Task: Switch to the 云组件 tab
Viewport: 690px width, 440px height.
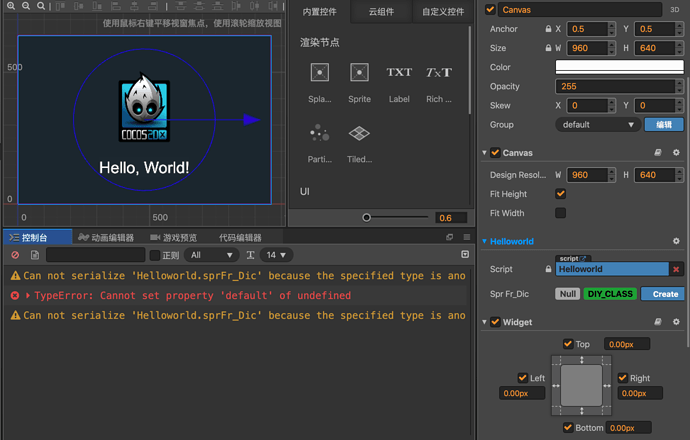Action: point(380,12)
